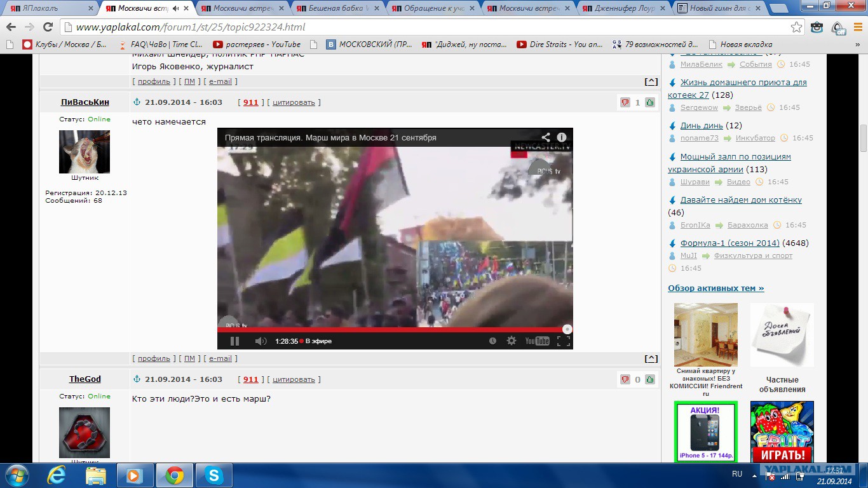Image resolution: width=868 pixels, height=488 pixels.
Task: Mute the video with the speaker icon
Action: (261, 341)
